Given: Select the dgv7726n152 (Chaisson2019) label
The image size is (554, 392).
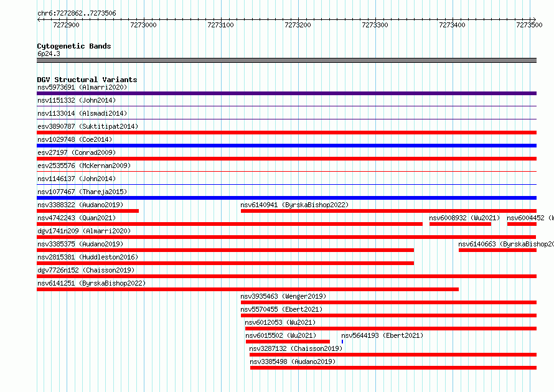Looking at the screenshot, I should coord(86,270).
